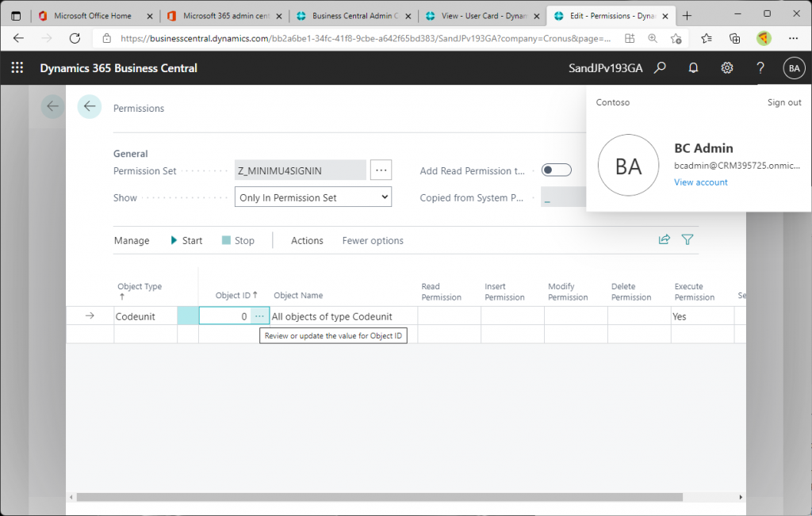Refresh the browser page

(x=75, y=38)
